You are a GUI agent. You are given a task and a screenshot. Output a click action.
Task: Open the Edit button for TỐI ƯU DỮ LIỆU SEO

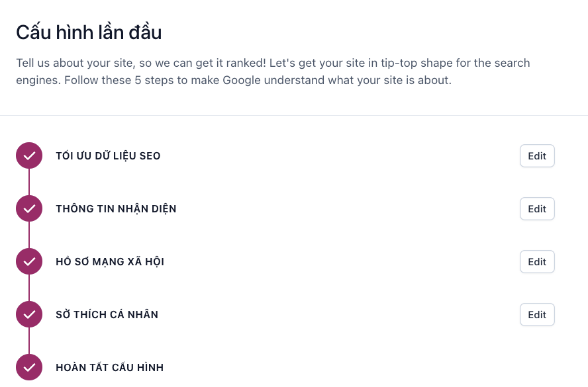[x=536, y=155]
